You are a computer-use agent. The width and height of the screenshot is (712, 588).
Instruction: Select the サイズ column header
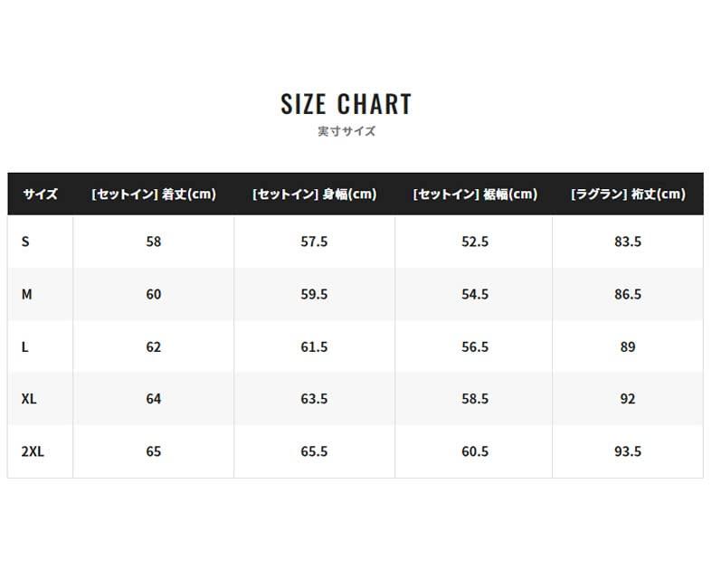(40, 194)
